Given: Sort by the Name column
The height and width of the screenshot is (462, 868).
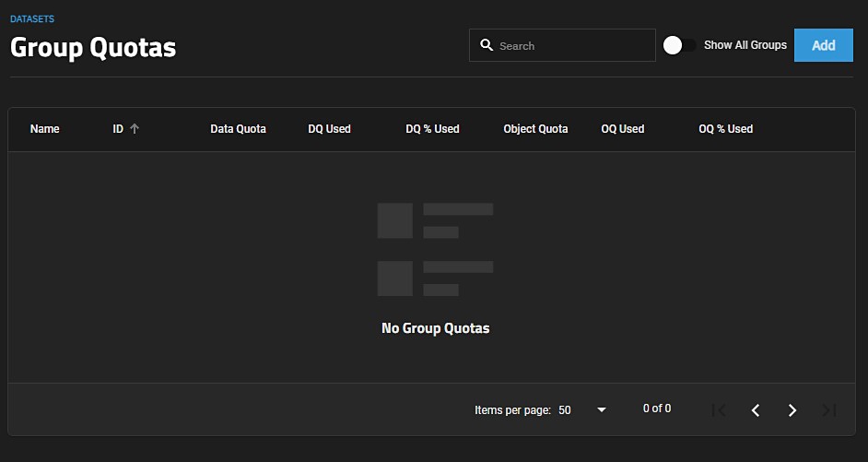Looking at the screenshot, I should tap(44, 129).
